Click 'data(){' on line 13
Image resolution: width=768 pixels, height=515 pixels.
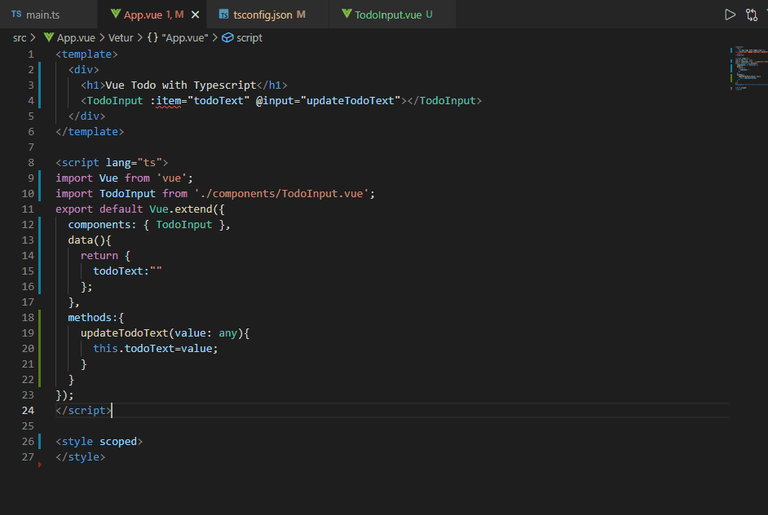coord(90,240)
